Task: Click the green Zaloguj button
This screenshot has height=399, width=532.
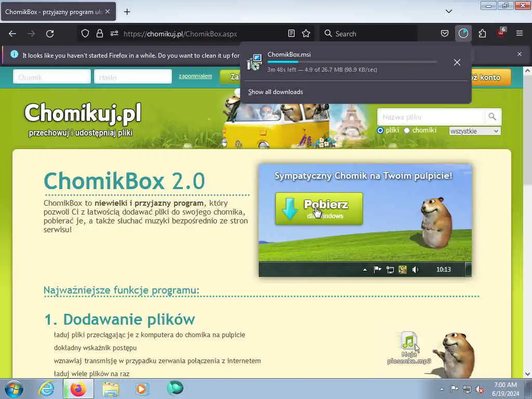Action: click(x=230, y=77)
